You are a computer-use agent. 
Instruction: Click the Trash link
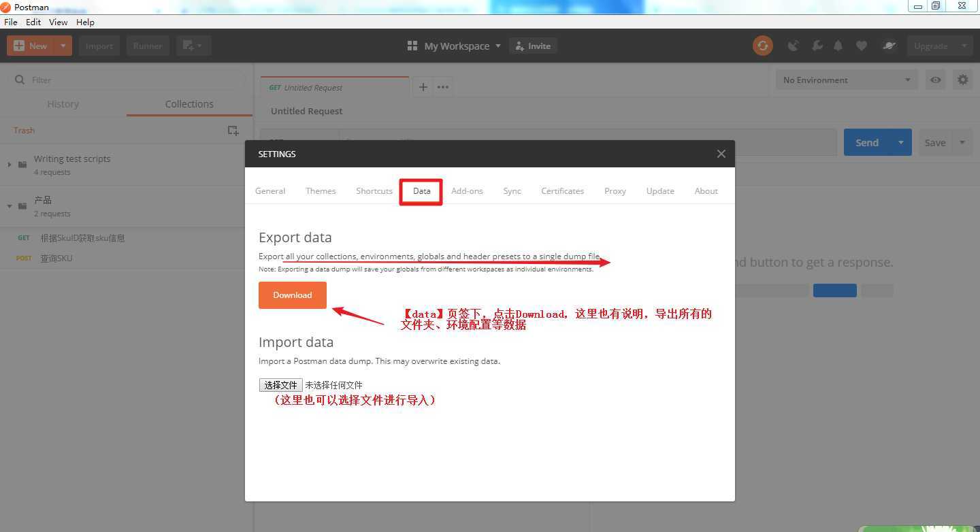pyautogui.click(x=24, y=130)
